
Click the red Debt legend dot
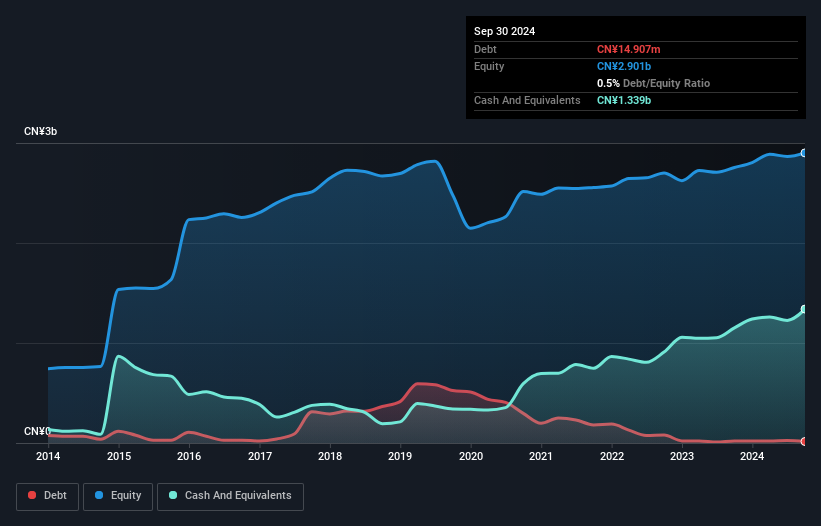coord(33,496)
